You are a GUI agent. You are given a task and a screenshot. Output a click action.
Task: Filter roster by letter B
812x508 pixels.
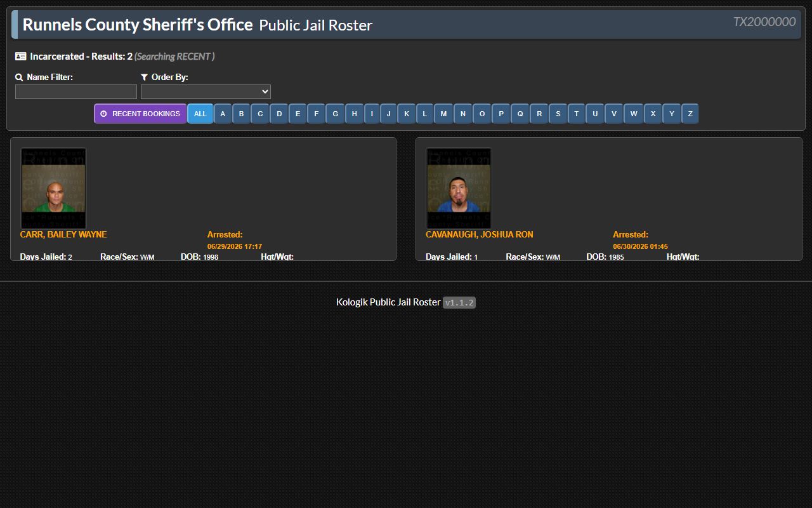241,114
